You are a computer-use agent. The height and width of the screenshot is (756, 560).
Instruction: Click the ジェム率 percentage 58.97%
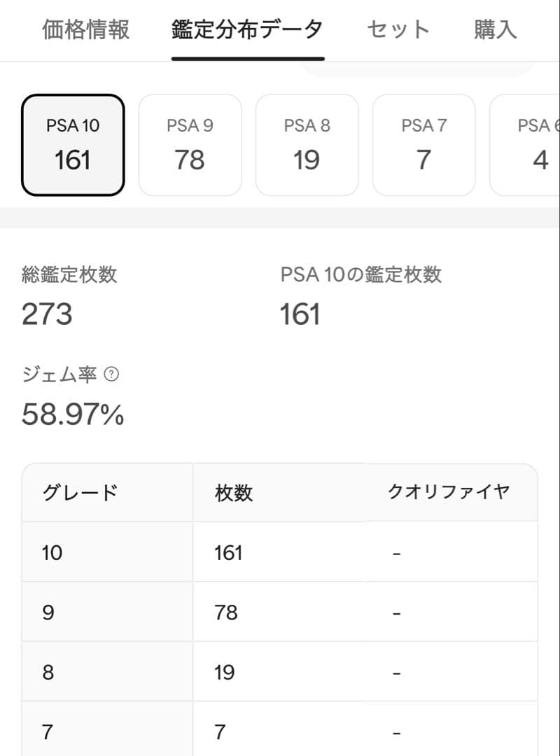click(72, 414)
